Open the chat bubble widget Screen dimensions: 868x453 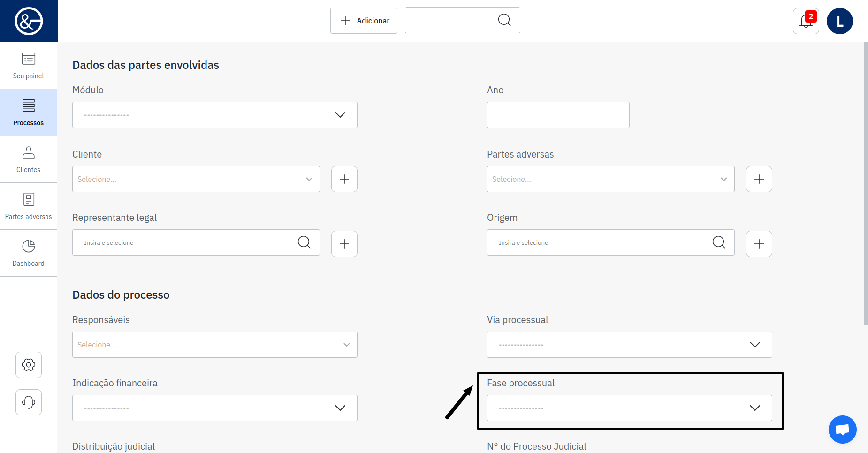[842, 430]
